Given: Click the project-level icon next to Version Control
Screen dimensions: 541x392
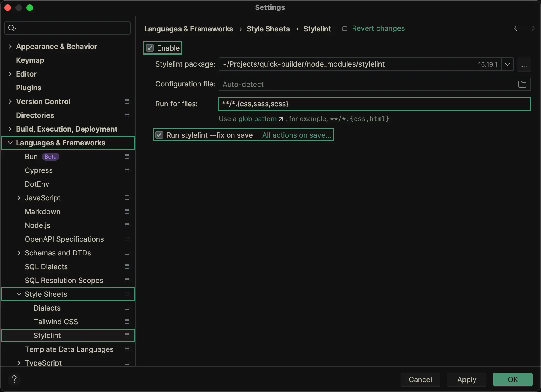Looking at the screenshot, I should pos(127,101).
